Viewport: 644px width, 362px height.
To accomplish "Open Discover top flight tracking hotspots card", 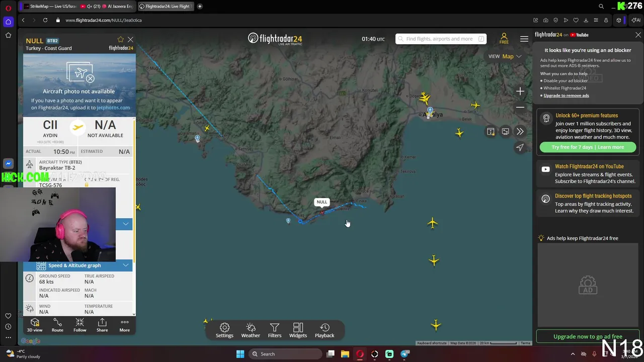I will pos(588,203).
